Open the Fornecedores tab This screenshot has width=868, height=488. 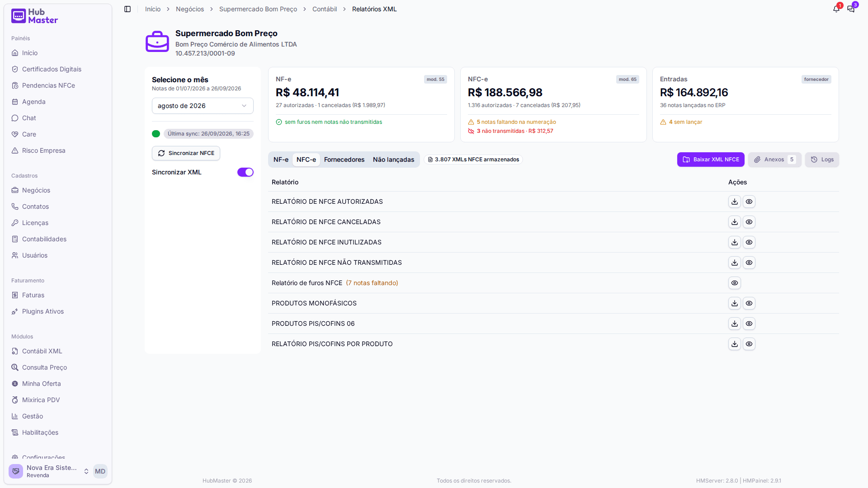[x=344, y=160]
